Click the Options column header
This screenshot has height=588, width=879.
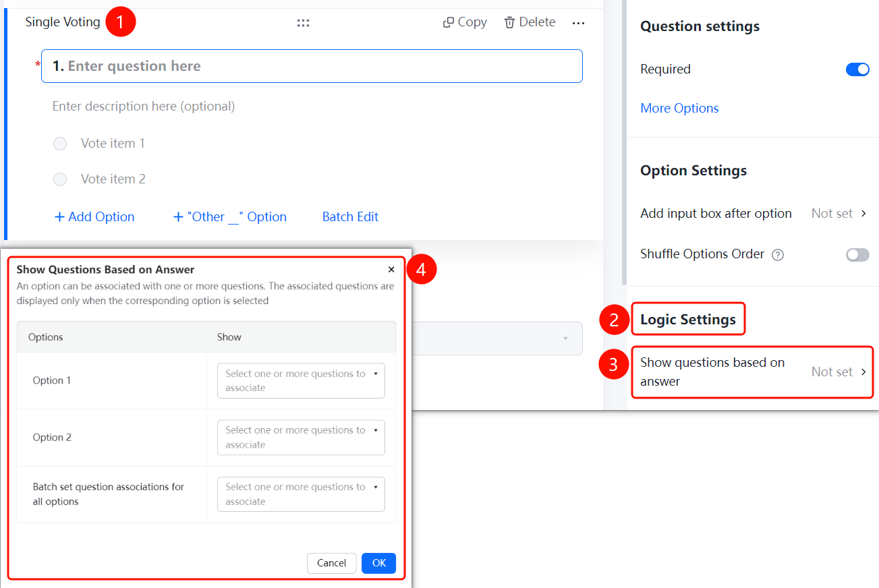(112, 337)
